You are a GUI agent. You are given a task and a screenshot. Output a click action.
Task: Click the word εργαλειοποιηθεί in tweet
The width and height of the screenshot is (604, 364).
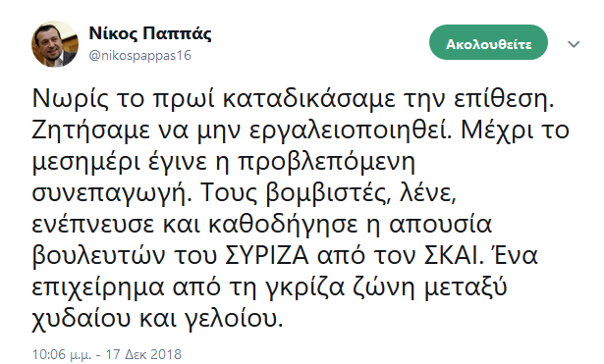point(350,130)
